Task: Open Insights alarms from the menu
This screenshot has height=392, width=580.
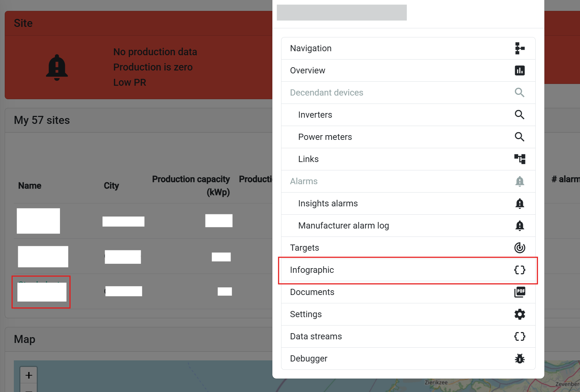Action: pyautogui.click(x=408, y=203)
